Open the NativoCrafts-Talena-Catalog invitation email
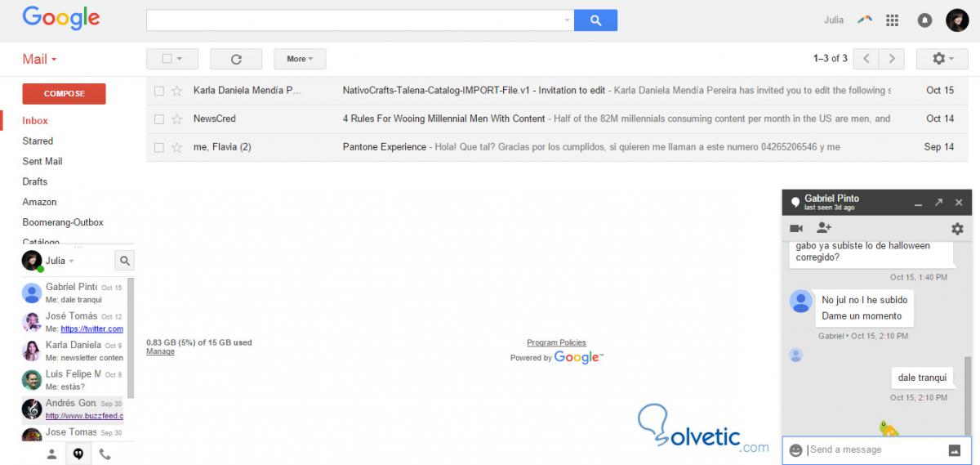Image resolution: width=980 pixels, height=465 pixels. [x=555, y=91]
